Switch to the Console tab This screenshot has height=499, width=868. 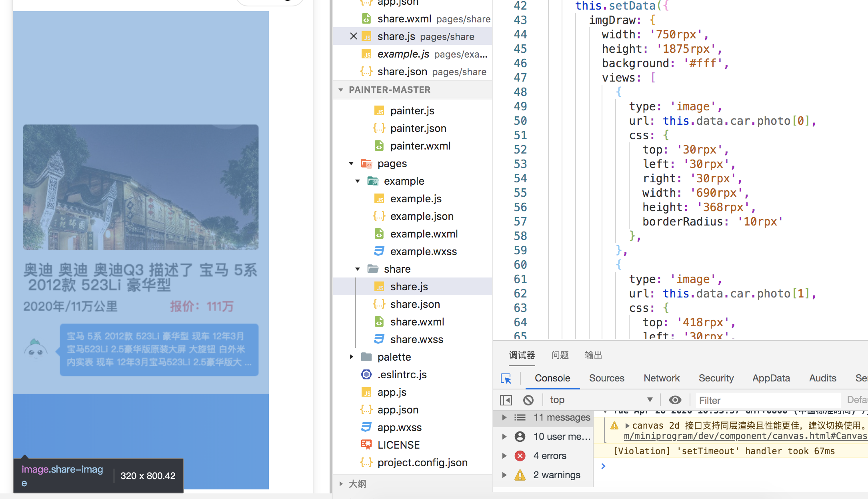552,378
